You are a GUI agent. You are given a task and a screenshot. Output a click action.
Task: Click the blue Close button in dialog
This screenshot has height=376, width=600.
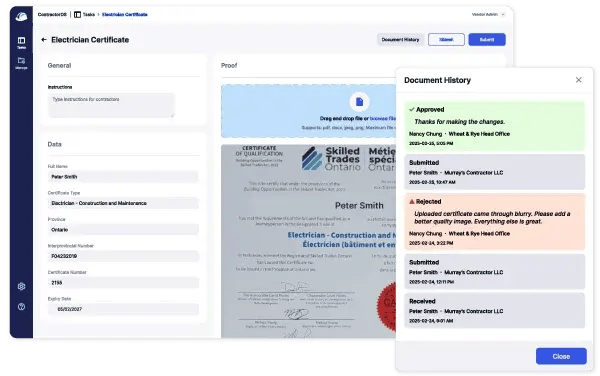[x=561, y=356]
